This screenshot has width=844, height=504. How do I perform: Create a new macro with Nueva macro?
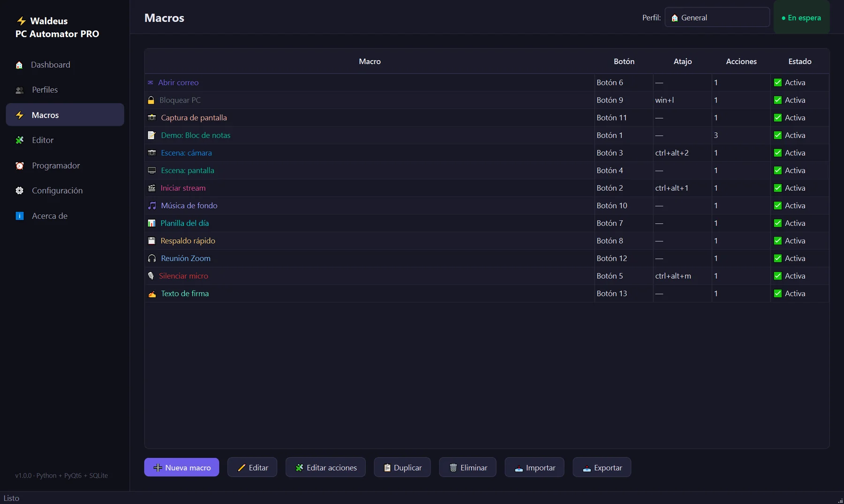181,467
